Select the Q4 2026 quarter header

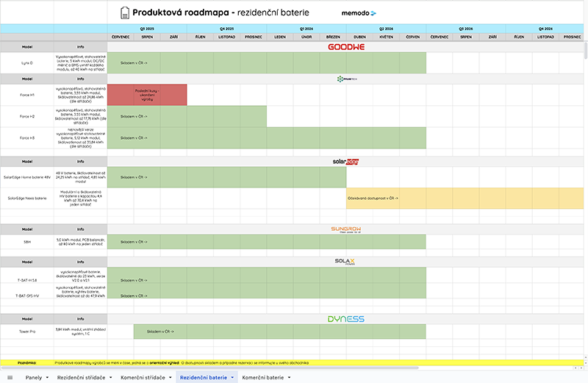545,29
